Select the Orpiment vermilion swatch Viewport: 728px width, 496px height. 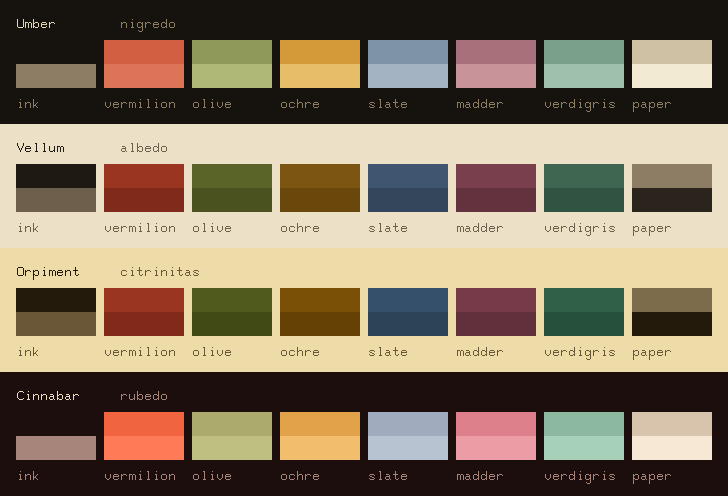point(144,312)
